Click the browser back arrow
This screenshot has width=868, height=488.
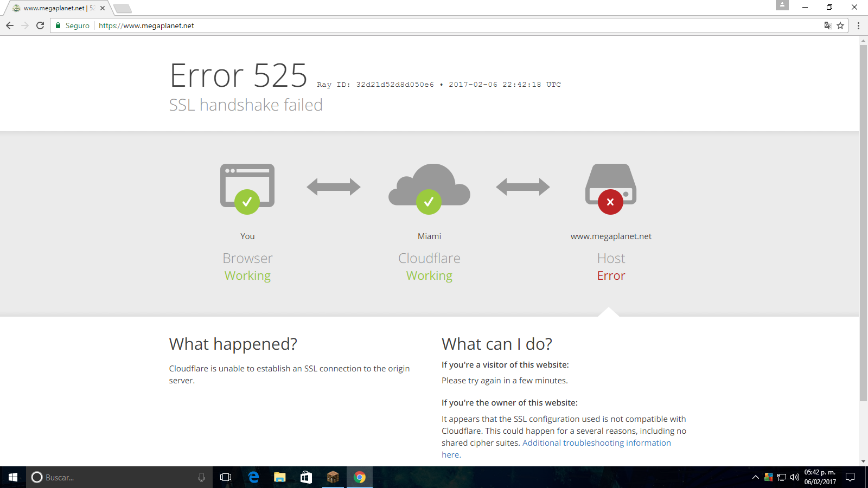pos(10,25)
